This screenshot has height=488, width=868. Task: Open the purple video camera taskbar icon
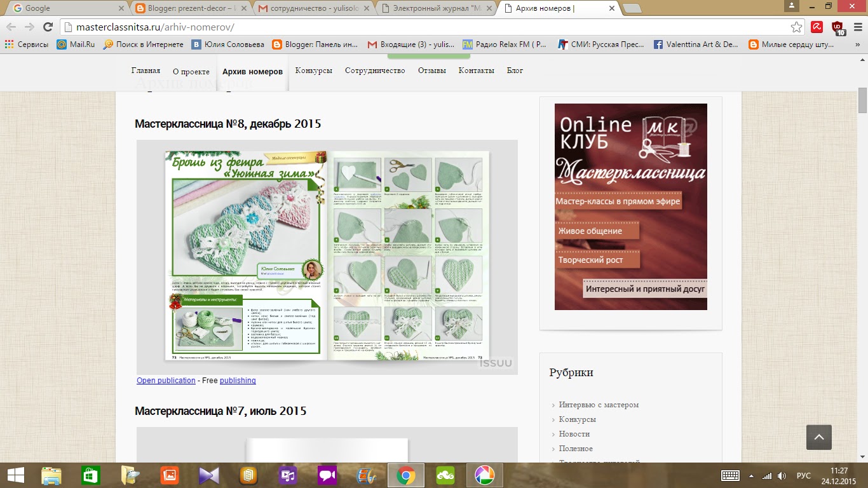327,475
